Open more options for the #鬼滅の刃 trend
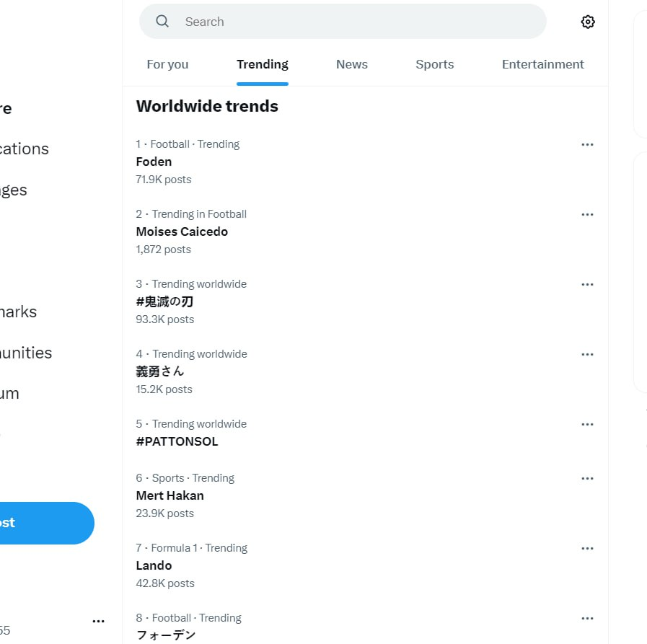Viewport: 647px width, 644px height. coord(587,284)
